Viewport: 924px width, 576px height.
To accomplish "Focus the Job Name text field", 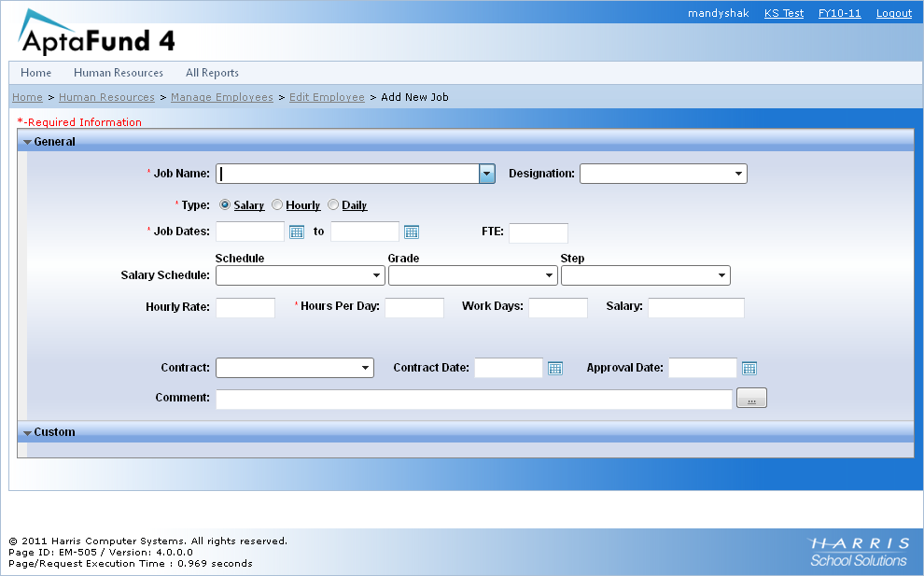I will (348, 174).
